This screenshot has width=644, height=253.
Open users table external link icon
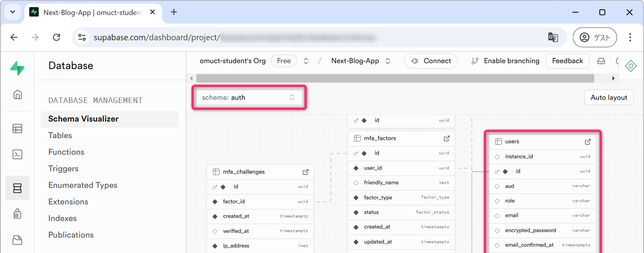(x=588, y=142)
